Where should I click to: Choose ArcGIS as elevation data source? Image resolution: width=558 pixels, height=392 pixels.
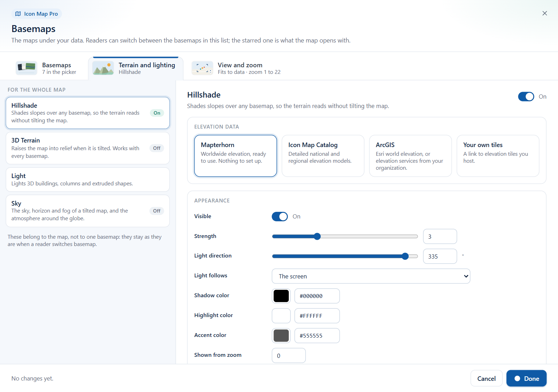410,156
